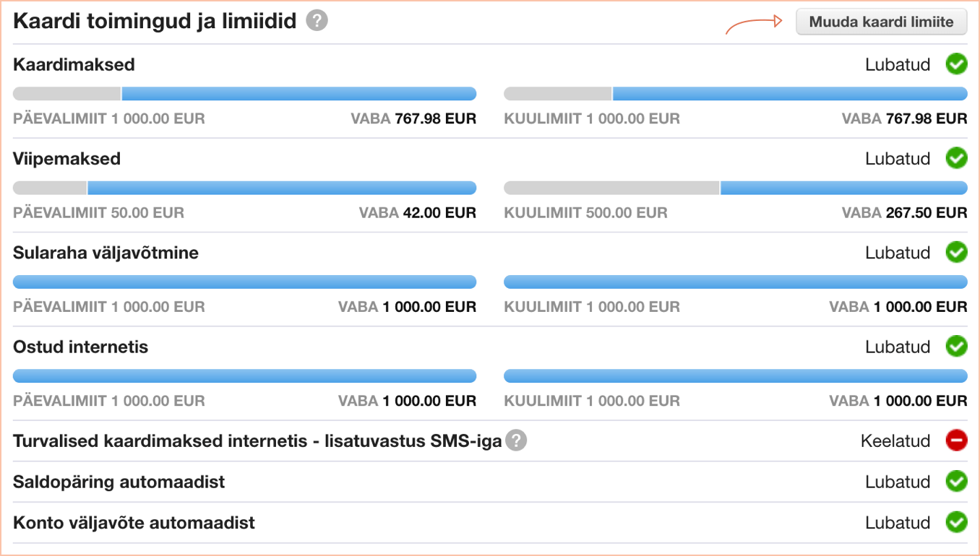Click Konto väljavõte automaadist label
Image resolution: width=980 pixels, height=556 pixels.
(x=134, y=522)
